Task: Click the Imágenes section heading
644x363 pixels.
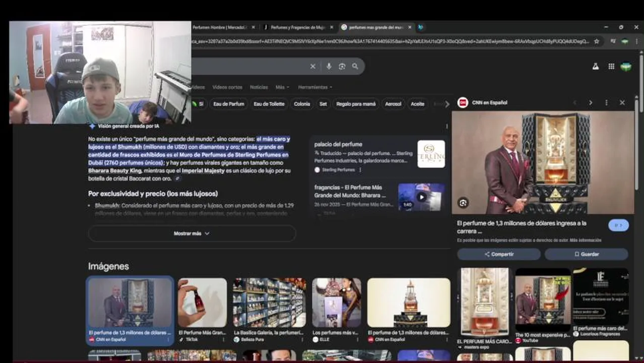Action: (108, 266)
